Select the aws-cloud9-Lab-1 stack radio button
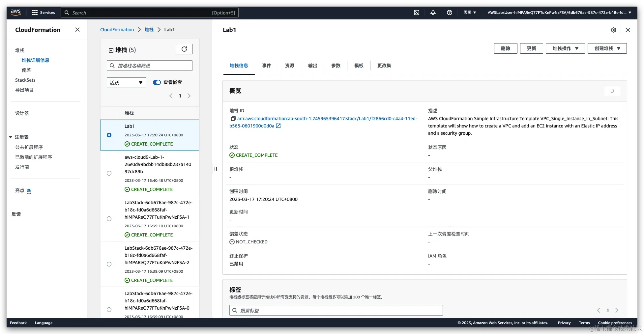Image resolution: width=644 pixels, height=334 pixels. coord(109,173)
